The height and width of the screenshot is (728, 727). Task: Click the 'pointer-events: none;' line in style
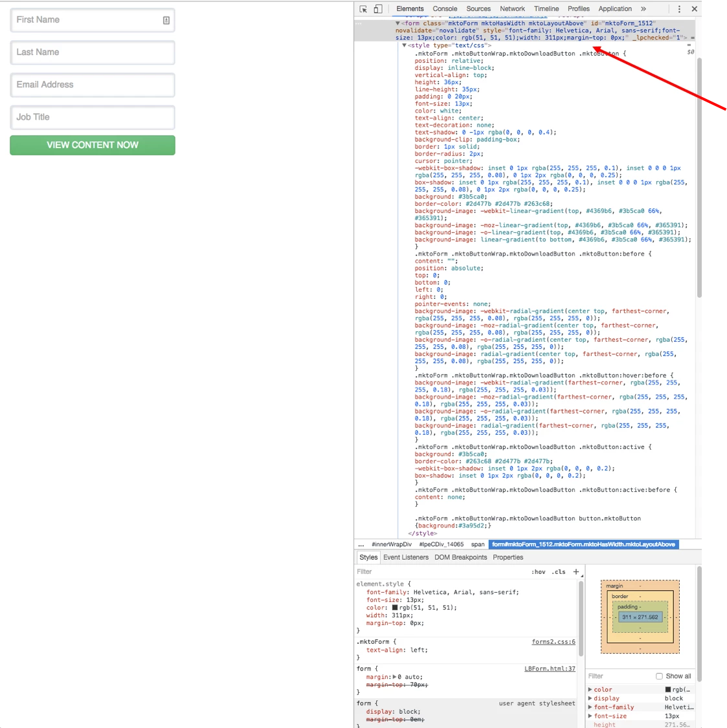pyautogui.click(x=453, y=304)
